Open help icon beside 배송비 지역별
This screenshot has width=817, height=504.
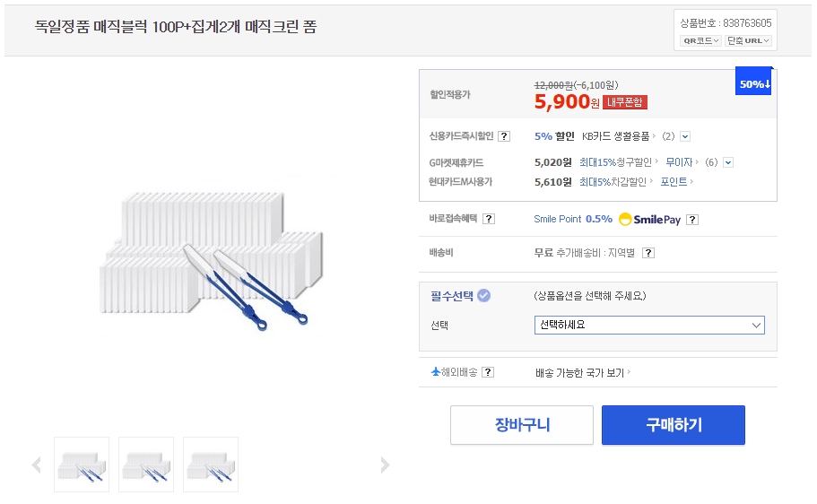pos(648,253)
